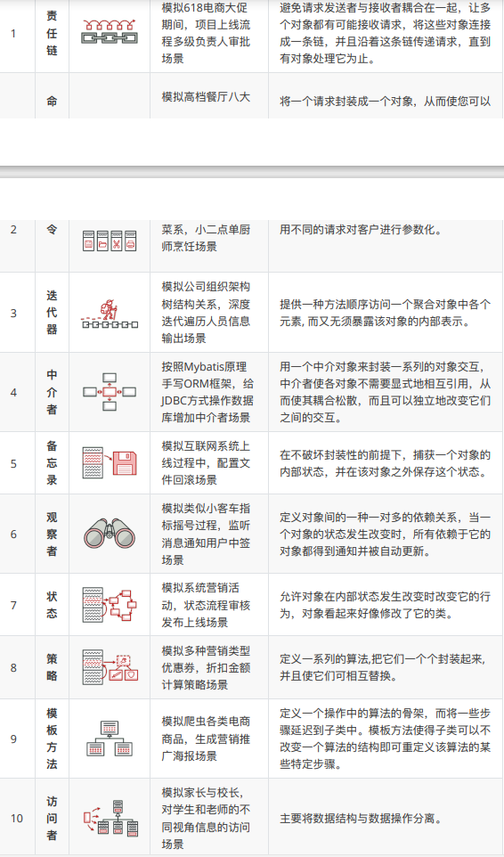Click the 按照Mybatis原理 scenario text
Image resolution: width=504 pixels, height=857 pixels.
point(207,392)
